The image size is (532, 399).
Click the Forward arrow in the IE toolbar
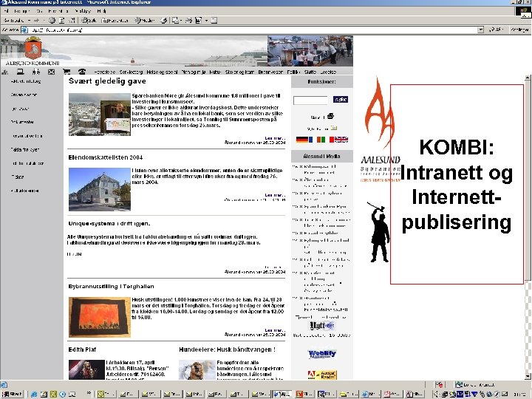pos(37,21)
